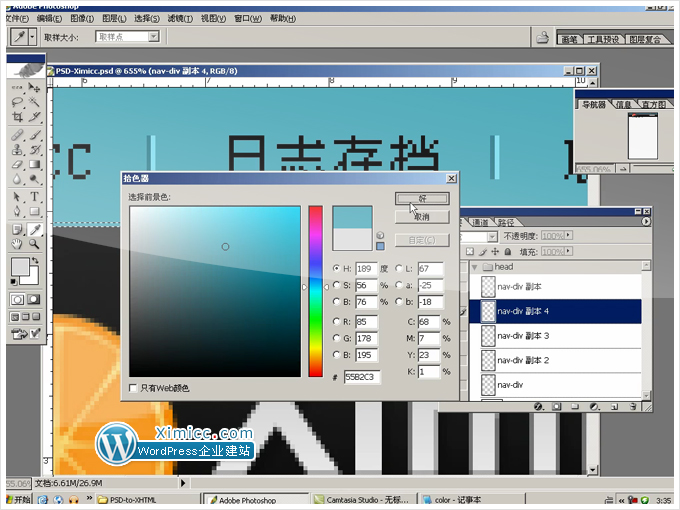Screen dimensions: 680x510
Task: Open the Layers panel flyout menu
Action: tap(646, 222)
